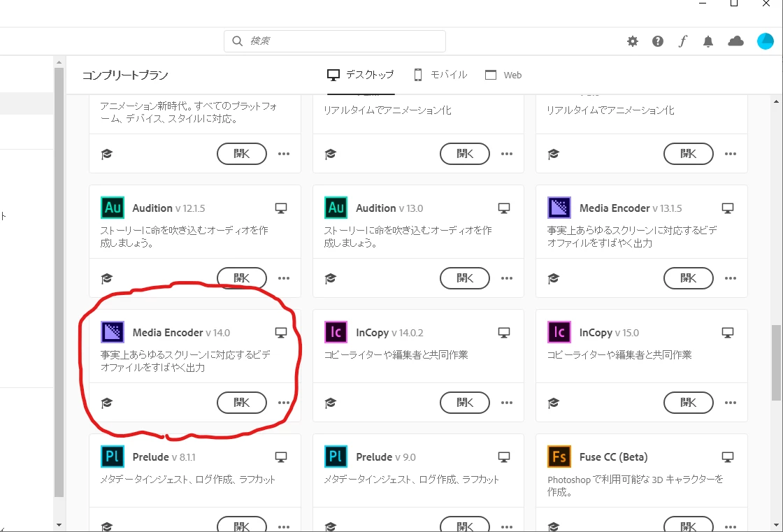Open the blue account profile avatar
This screenshot has height=532, width=783.
[765, 41]
